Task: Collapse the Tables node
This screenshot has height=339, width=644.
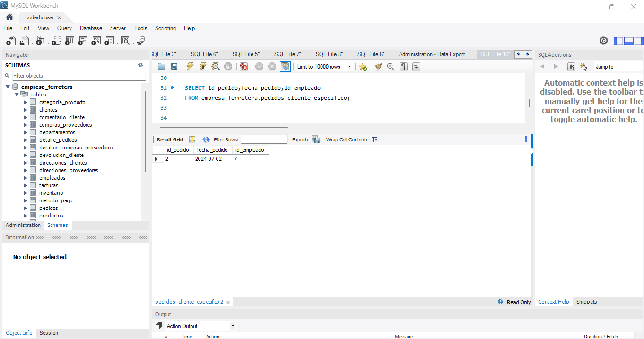Action: [x=17, y=95]
